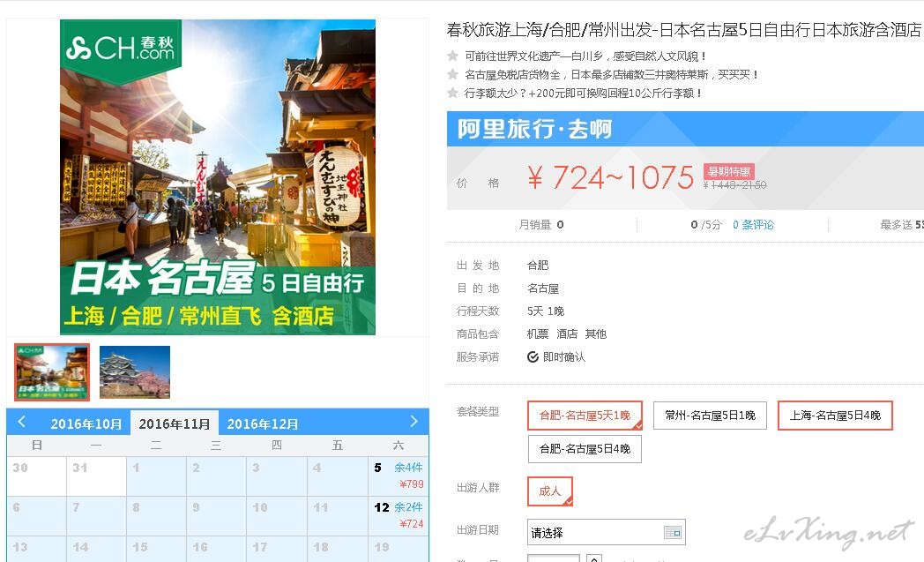The width and height of the screenshot is (924, 562).
Task: Select the 2016年12月 tab
Action: (x=262, y=424)
